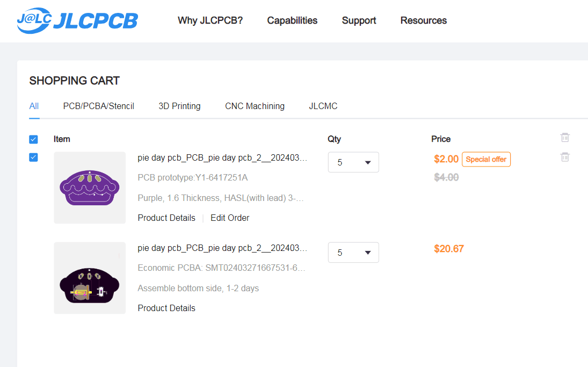Open the Why JLCPCB? menu
This screenshot has width=588, height=367.
[x=210, y=20]
